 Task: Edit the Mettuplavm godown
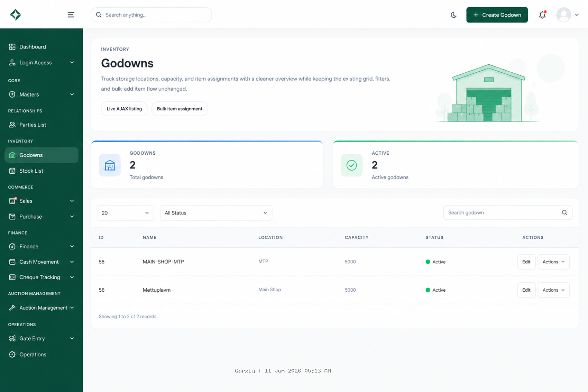tap(526, 290)
